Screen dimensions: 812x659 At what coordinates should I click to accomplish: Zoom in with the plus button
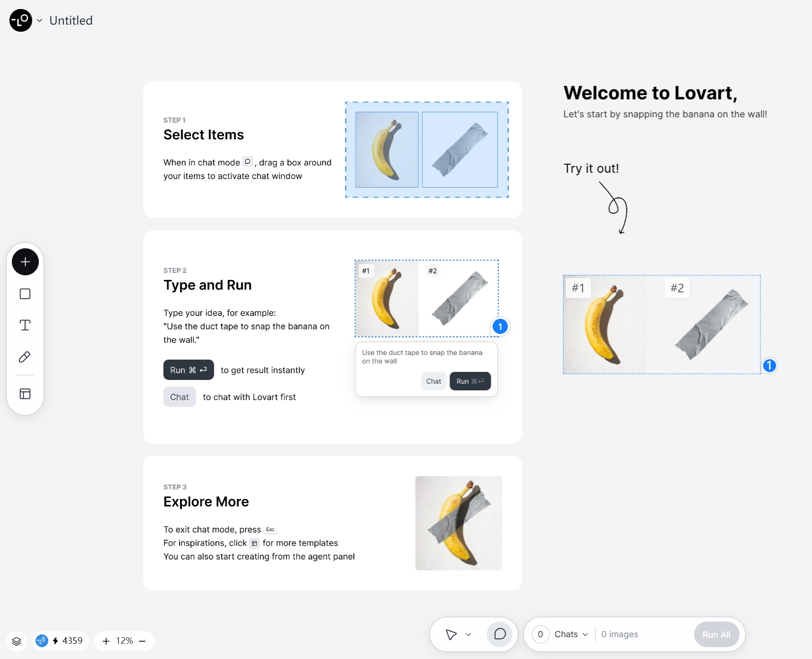point(106,641)
